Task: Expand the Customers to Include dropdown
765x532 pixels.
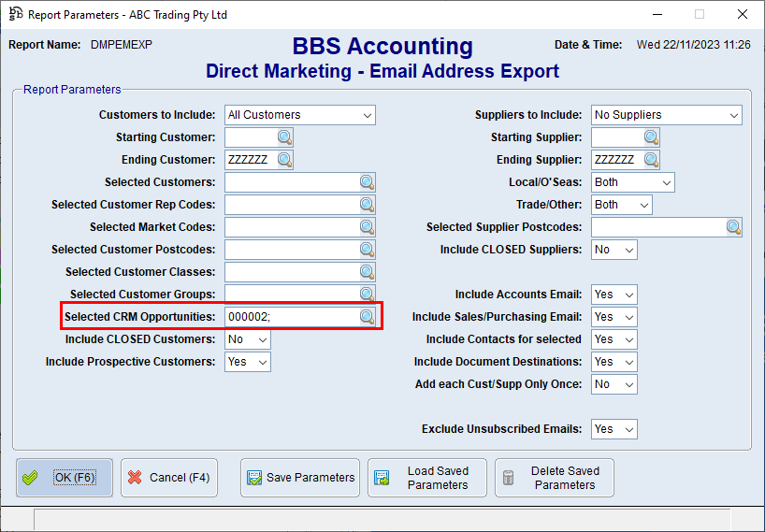Action: click(x=299, y=115)
